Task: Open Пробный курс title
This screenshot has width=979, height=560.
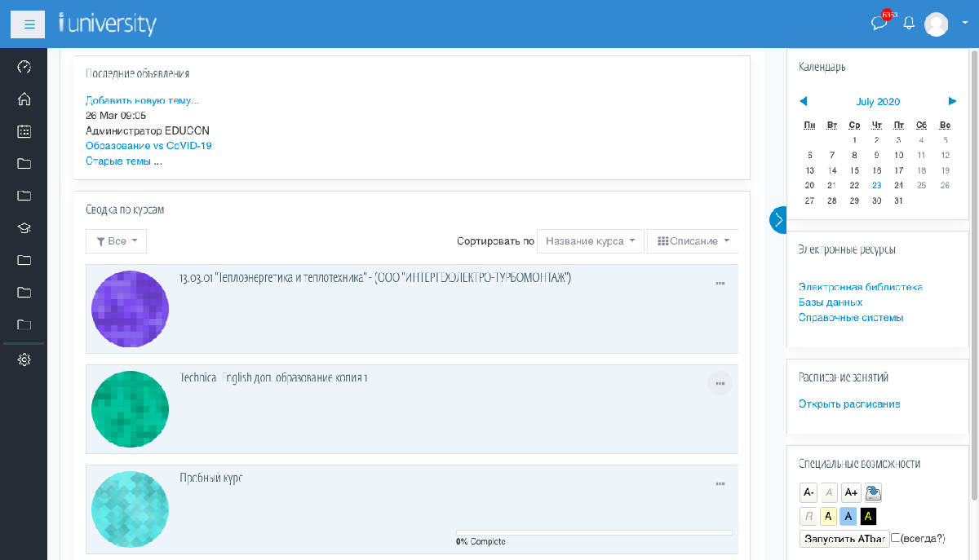Action: coord(211,478)
